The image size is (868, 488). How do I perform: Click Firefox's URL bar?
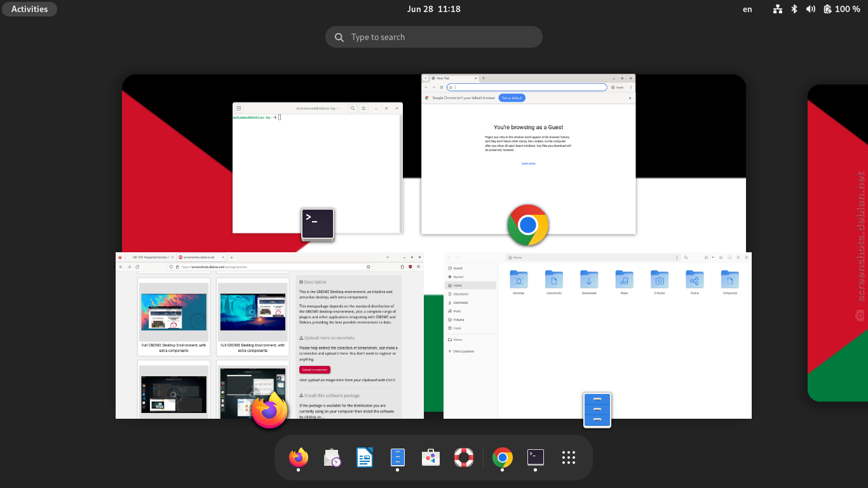click(x=270, y=267)
